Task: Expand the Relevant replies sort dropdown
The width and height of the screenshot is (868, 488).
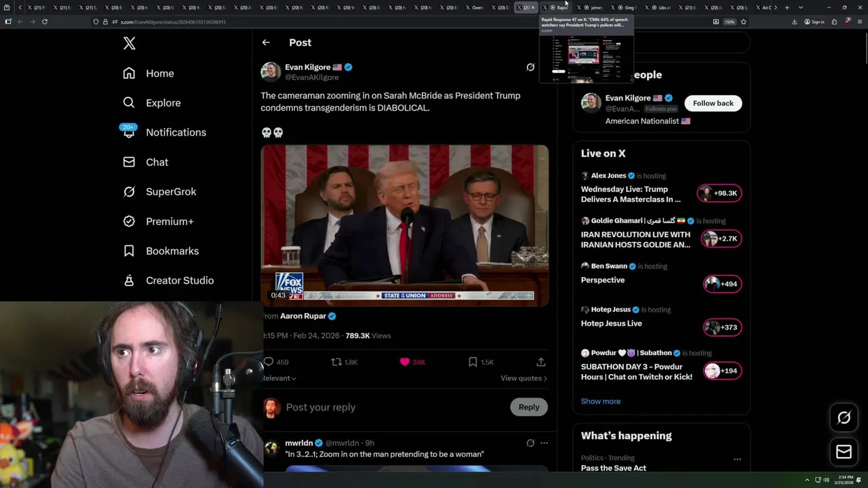Action: coord(279,378)
